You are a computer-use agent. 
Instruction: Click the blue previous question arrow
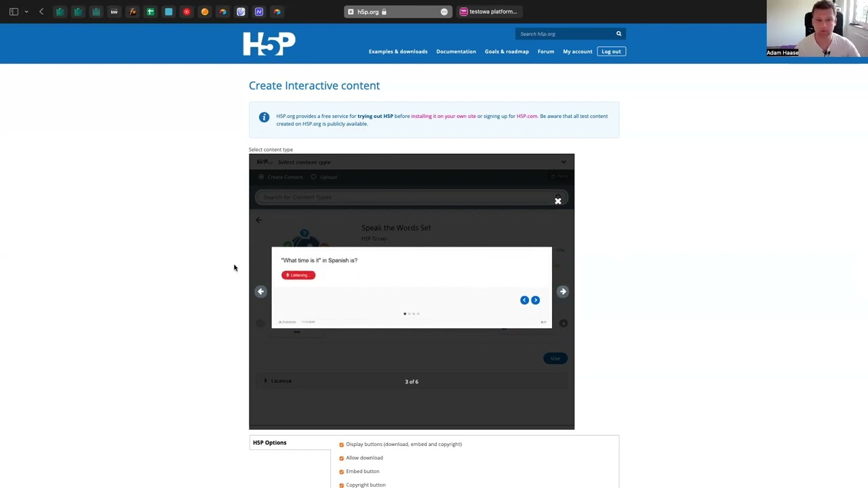524,300
